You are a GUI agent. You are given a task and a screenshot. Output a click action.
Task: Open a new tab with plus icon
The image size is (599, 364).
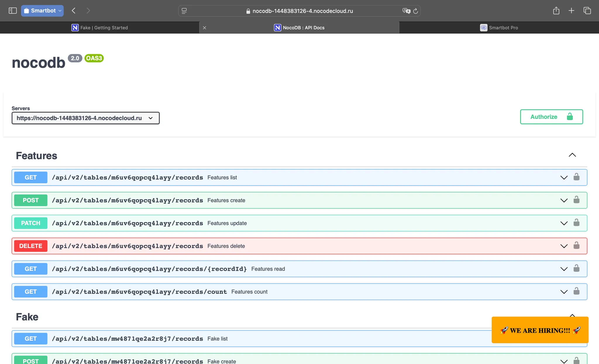(x=571, y=11)
